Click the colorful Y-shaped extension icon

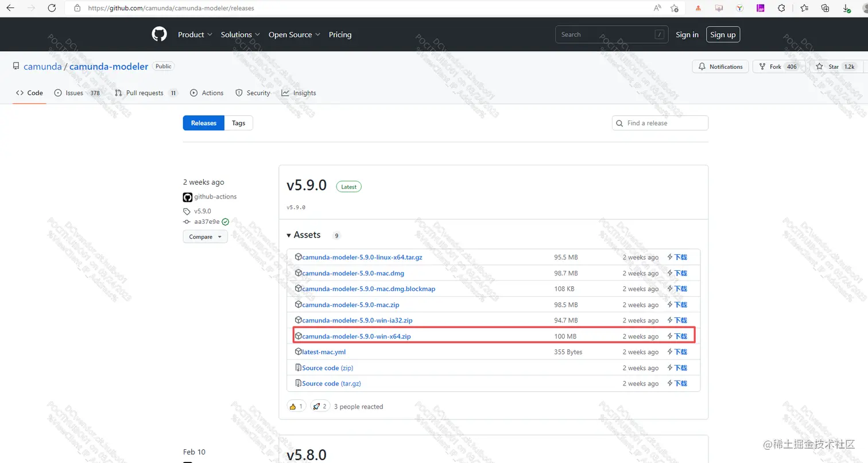click(x=740, y=8)
